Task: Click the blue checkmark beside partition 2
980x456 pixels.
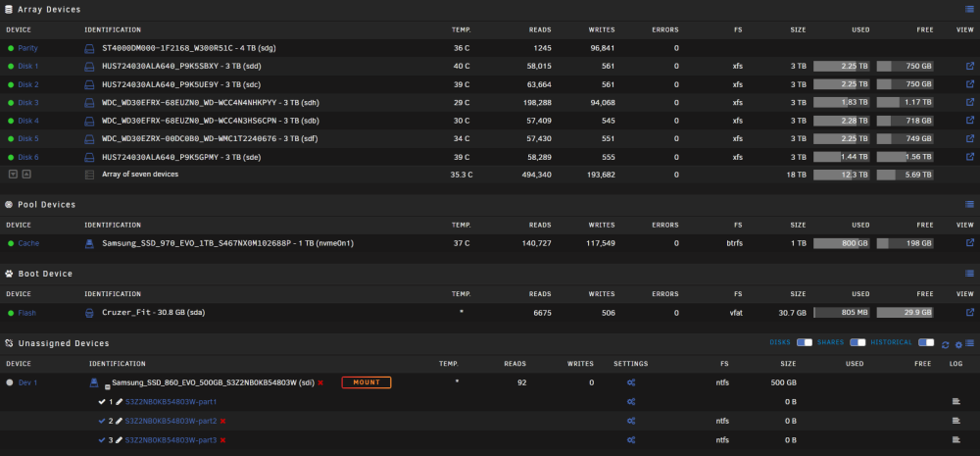Action: point(102,421)
